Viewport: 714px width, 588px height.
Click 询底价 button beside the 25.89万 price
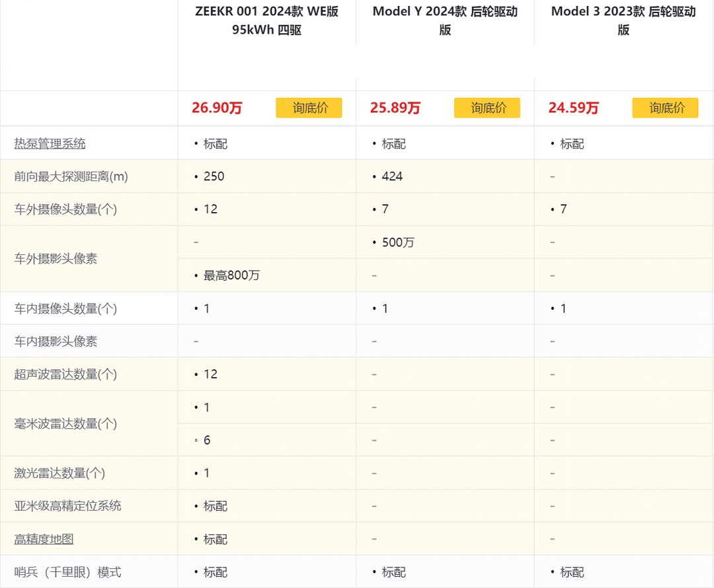(487, 108)
